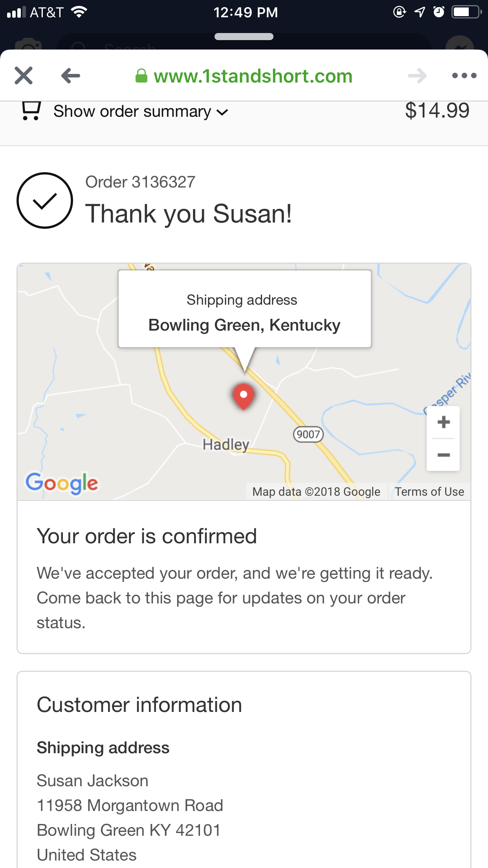Image resolution: width=488 pixels, height=868 pixels.
Task: Open the map Terms of Use
Action: pyautogui.click(x=429, y=492)
